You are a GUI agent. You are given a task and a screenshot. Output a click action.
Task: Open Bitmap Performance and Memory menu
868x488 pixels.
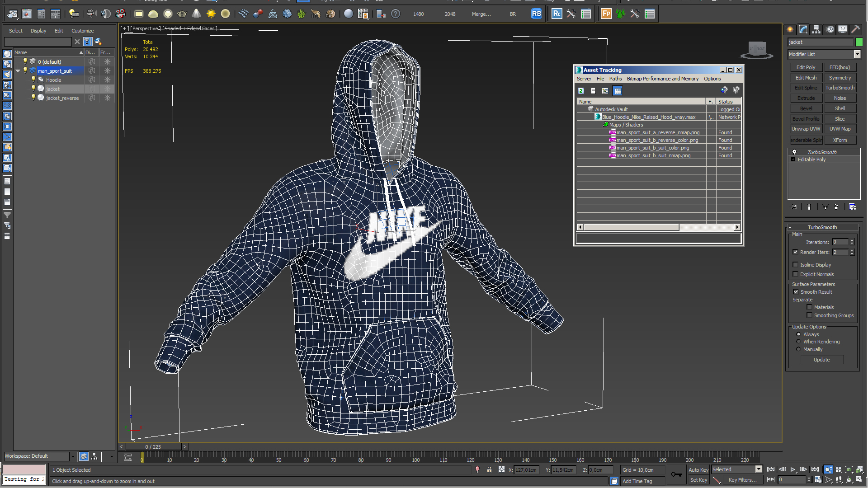[x=662, y=79]
